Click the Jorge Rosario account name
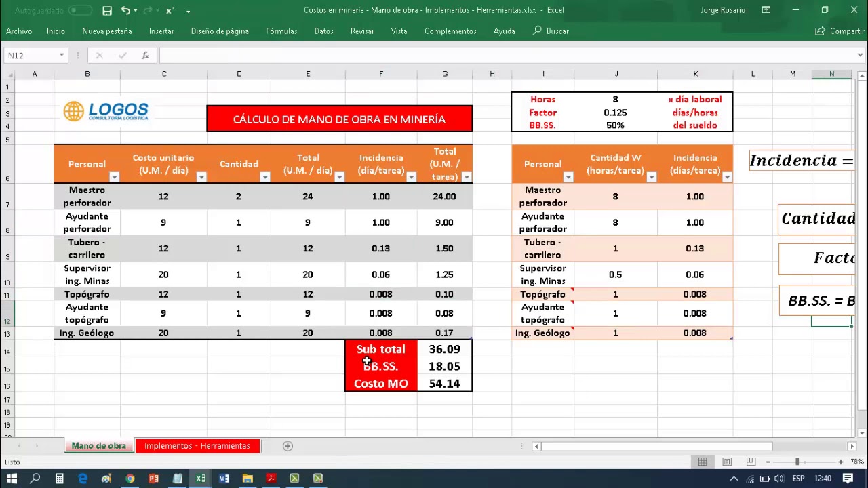This screenshot has height=488, width=868. point(723,10)
